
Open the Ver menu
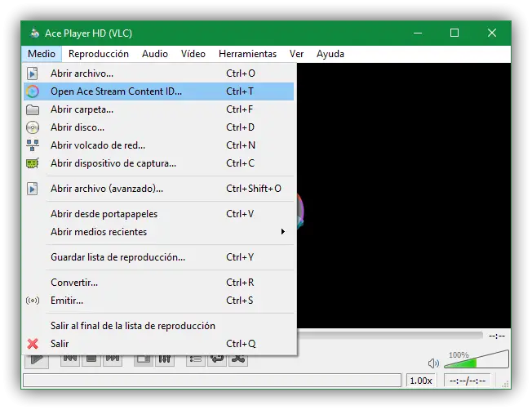(x=296, y=54)
